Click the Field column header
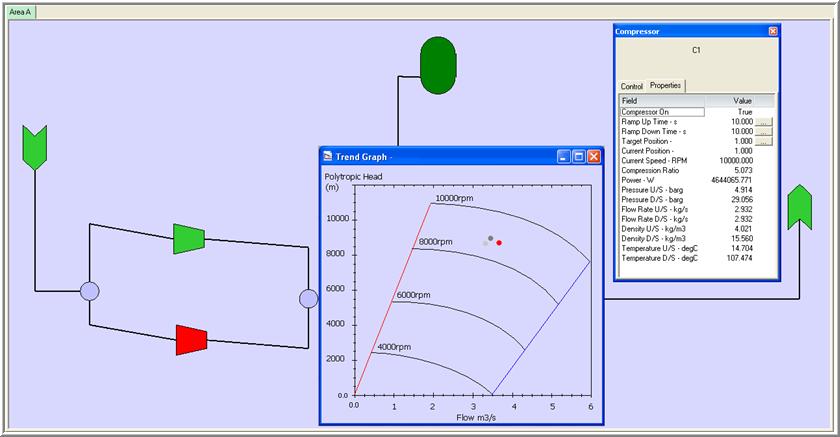 click(x=662, y=101)
